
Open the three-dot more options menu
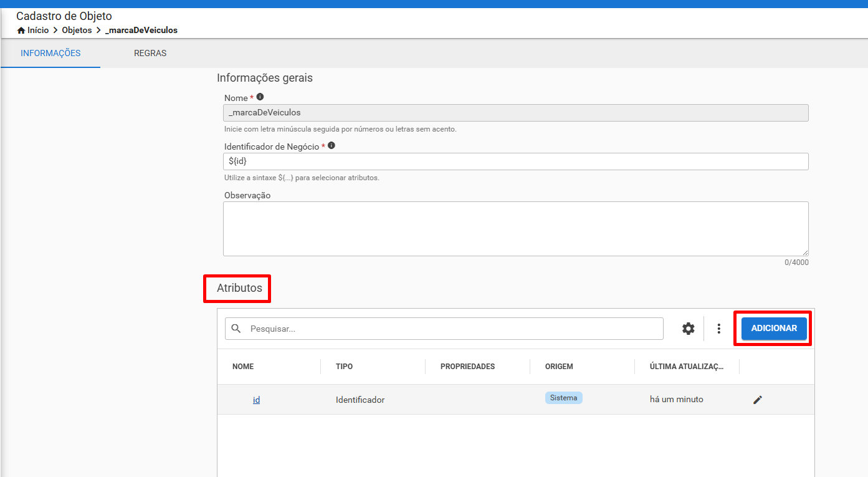[719, 329]
